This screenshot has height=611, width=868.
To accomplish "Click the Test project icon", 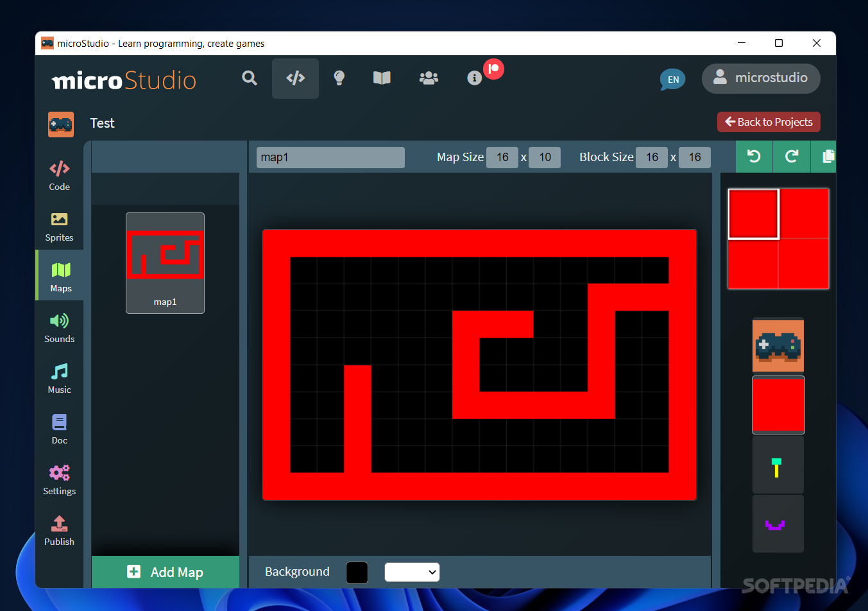I will pyautogui.click(x=61, y=124).
